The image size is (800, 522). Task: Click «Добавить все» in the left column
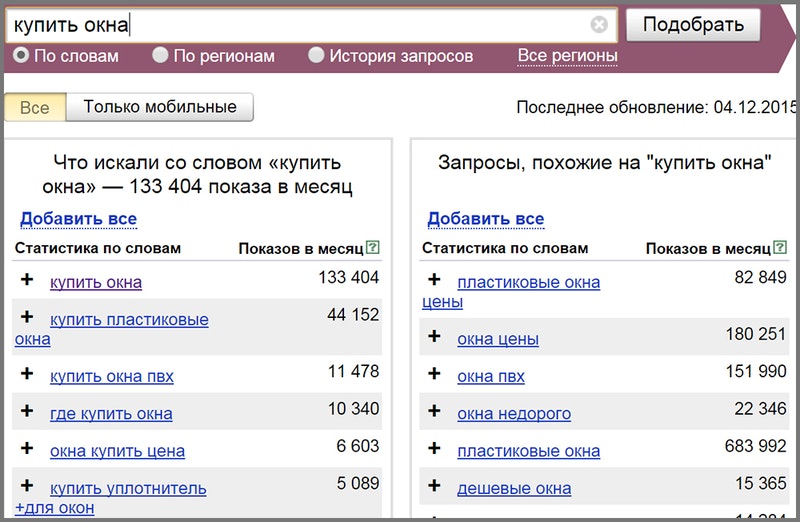click(x=78, y=219)
